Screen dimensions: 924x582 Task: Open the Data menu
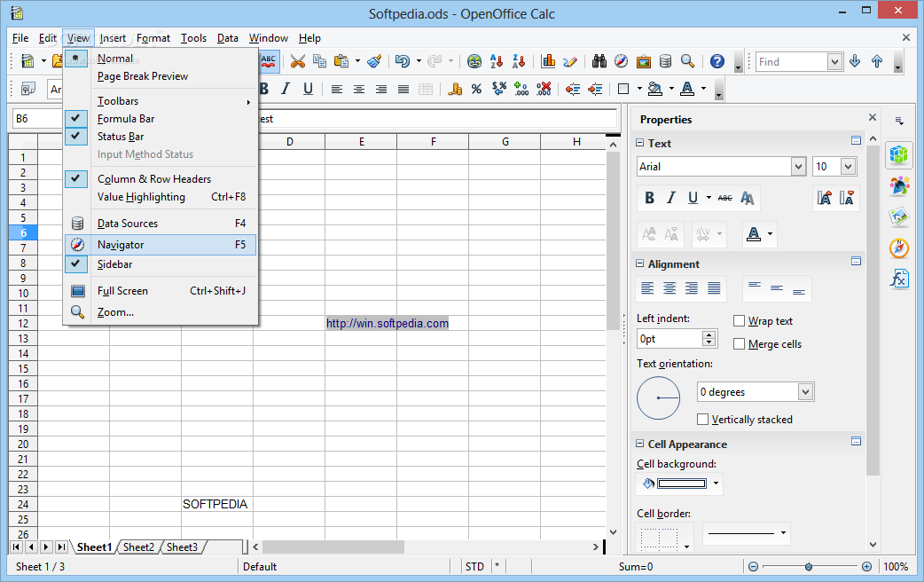click(x=228, y=38)
